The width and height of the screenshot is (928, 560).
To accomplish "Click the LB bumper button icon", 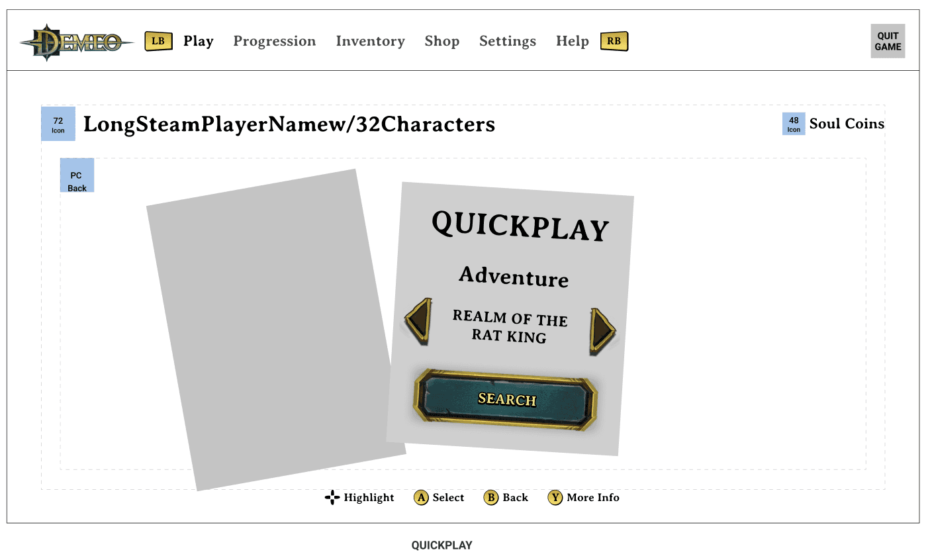I will pyautogui.click(x=159, y=41).
